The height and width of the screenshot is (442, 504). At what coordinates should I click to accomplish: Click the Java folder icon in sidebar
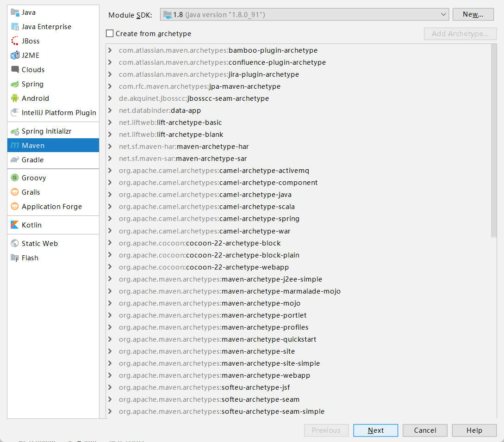pos(15,12)
